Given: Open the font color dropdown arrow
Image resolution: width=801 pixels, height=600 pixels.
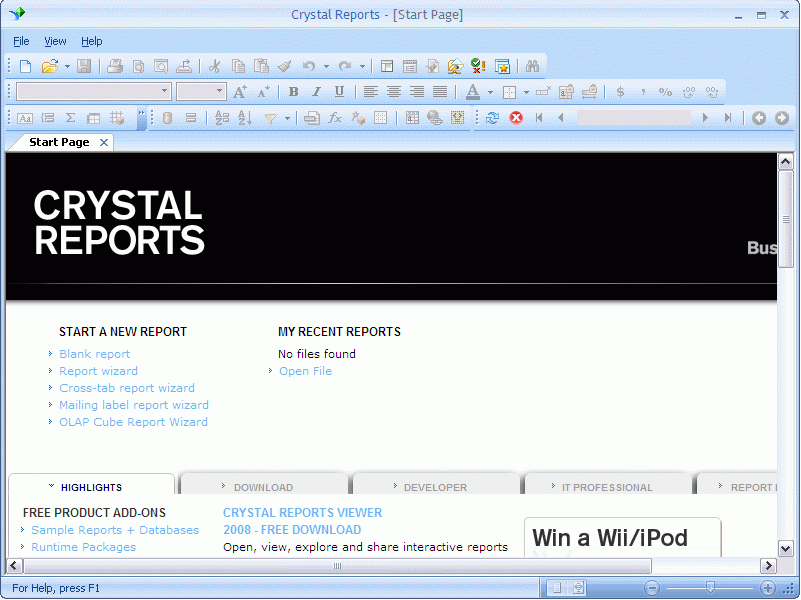Looking at the screenshot, I should [490, 91].
